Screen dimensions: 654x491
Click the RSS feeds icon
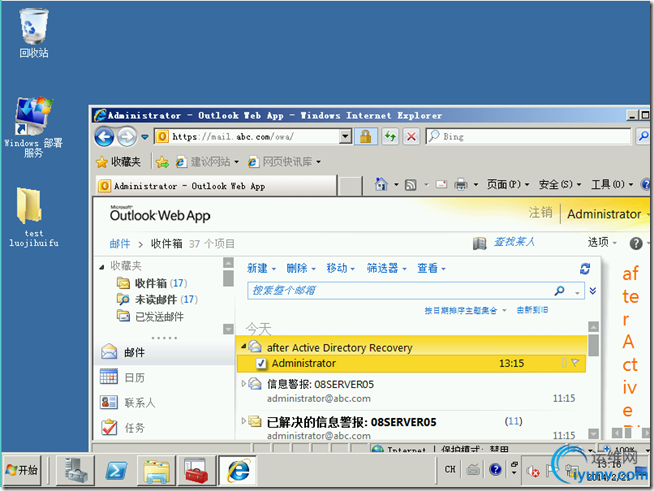(x=411, y=184)
